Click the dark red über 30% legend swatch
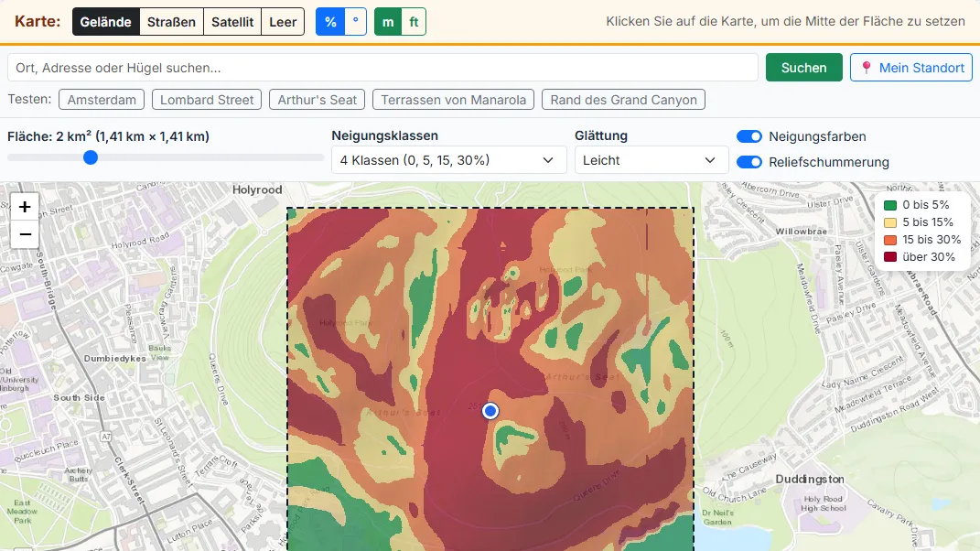The image size is (980, 551). (x=890, y=257)
